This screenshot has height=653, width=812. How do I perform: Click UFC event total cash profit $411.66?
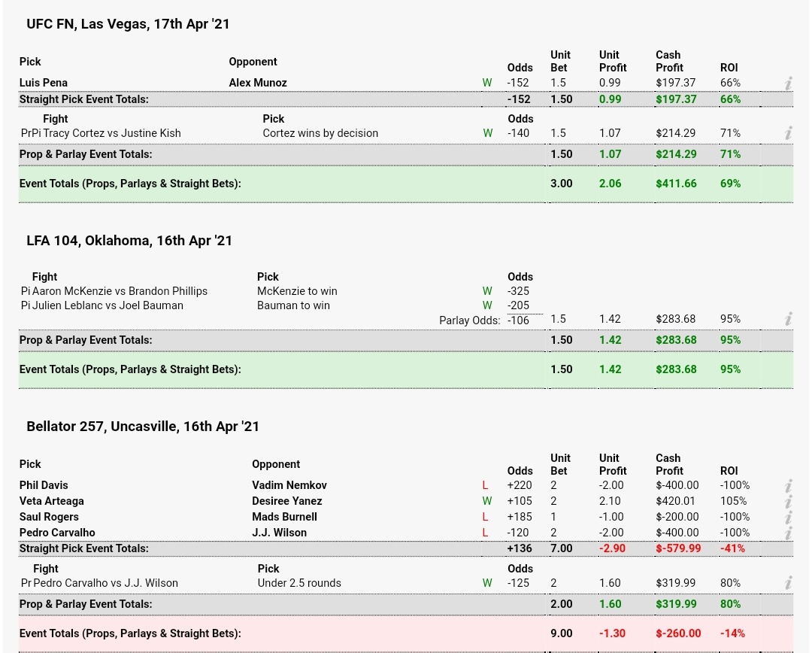click(677, 184)
